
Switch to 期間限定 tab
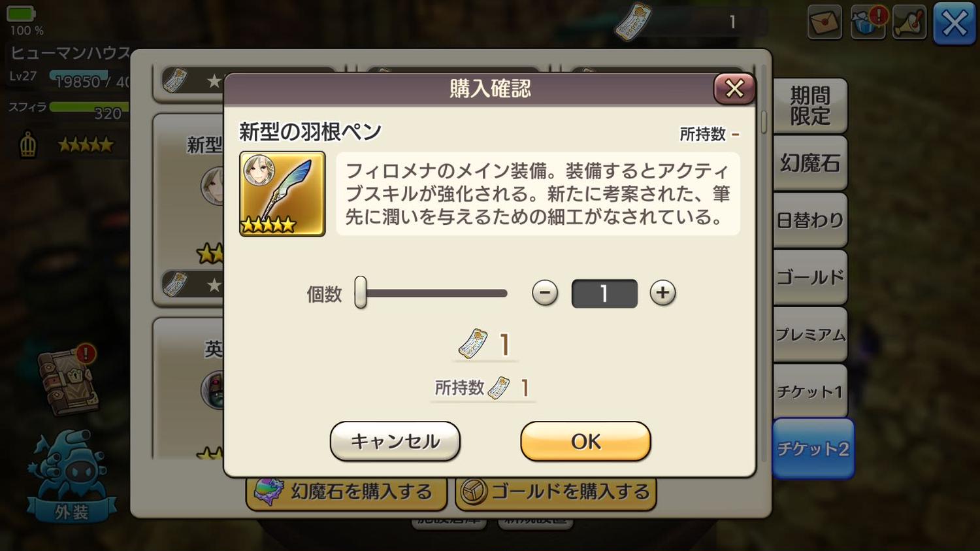(x=810, y=106)
